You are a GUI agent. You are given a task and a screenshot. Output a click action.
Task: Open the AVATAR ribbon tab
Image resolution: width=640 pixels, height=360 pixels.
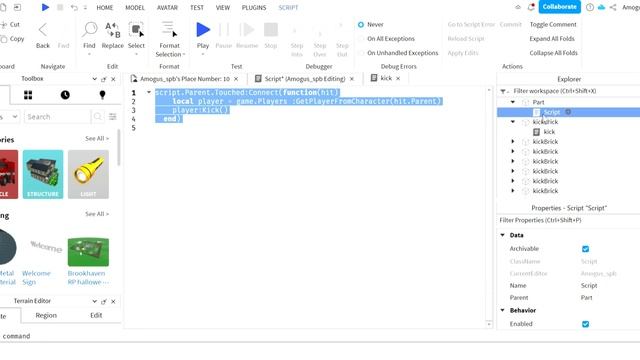pos(167,7)
